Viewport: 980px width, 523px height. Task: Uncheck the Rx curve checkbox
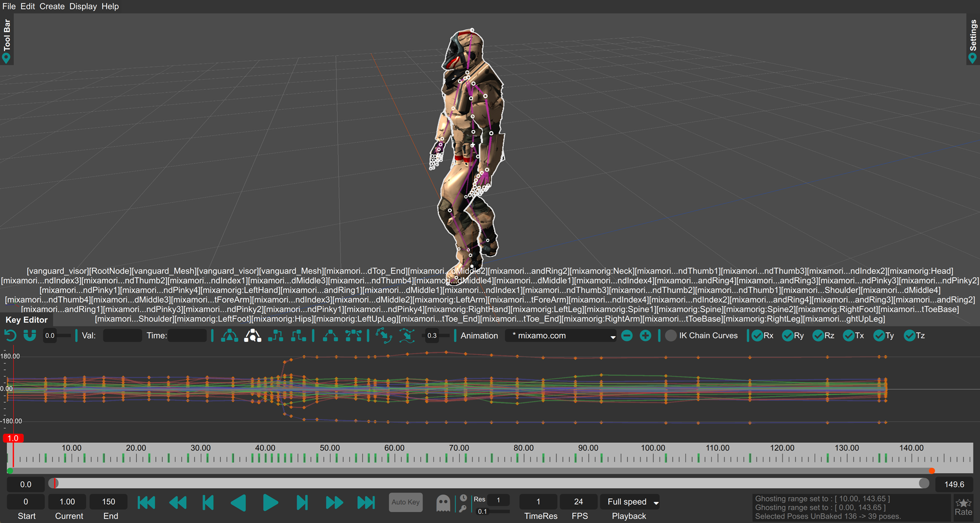(x=757, y=336)
